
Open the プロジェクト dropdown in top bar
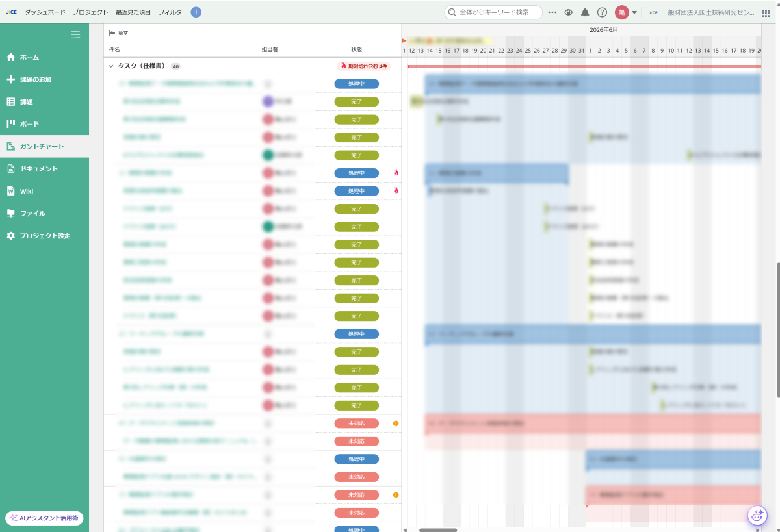pos(90,12)
